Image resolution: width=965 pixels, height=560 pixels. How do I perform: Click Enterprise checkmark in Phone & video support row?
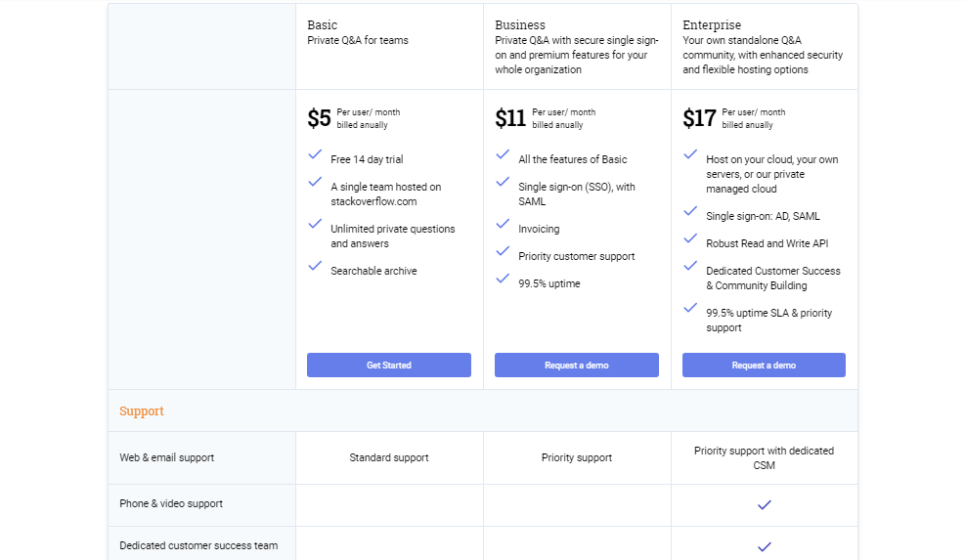[765, 505]
